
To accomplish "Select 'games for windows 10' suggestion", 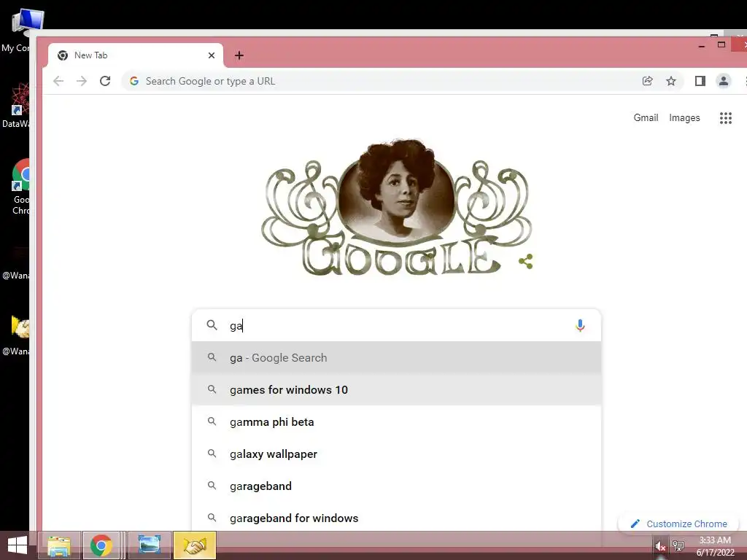I will (396, 389).
